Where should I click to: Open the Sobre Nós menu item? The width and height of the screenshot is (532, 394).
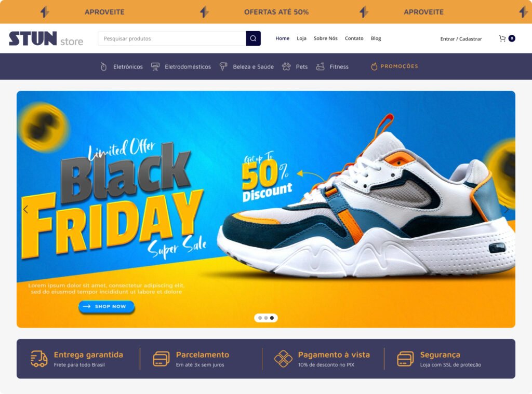point(325,38)
